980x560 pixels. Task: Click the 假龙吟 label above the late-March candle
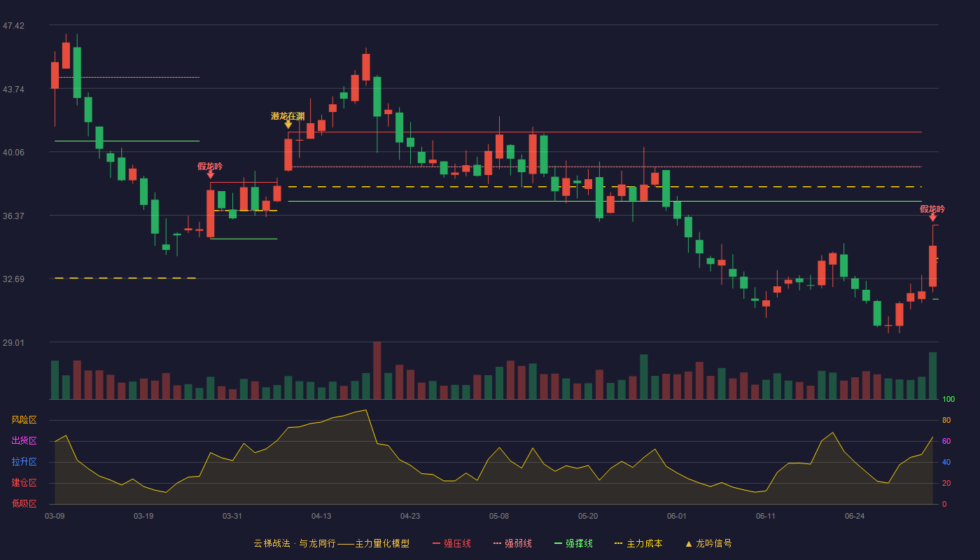click(x=210, y=167)
